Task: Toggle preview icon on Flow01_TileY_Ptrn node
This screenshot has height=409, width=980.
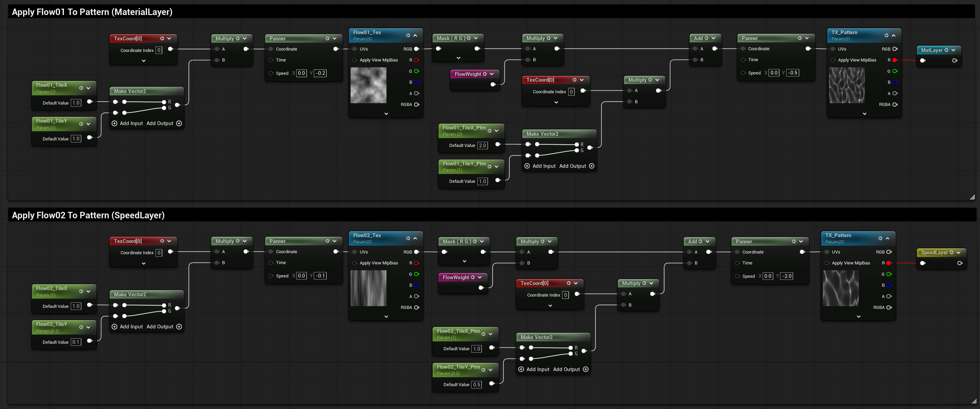Action: pyautogui.click(x=490, y=167)
